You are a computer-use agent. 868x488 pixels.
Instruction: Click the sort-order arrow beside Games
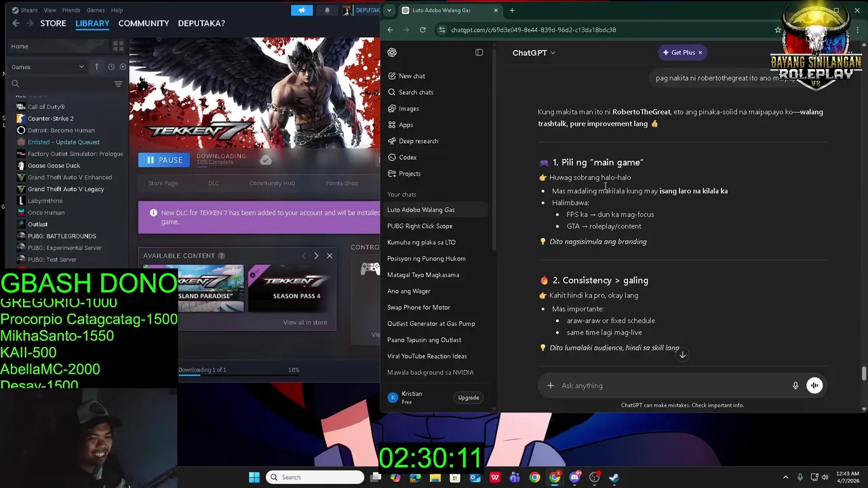click(x=96, y=66)
